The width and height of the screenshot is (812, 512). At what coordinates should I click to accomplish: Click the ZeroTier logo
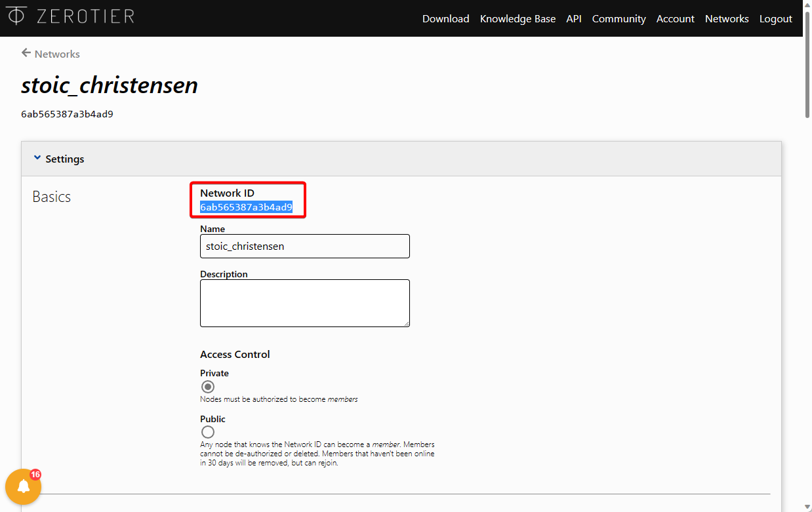pyautogui.click(x=71, y=16)
